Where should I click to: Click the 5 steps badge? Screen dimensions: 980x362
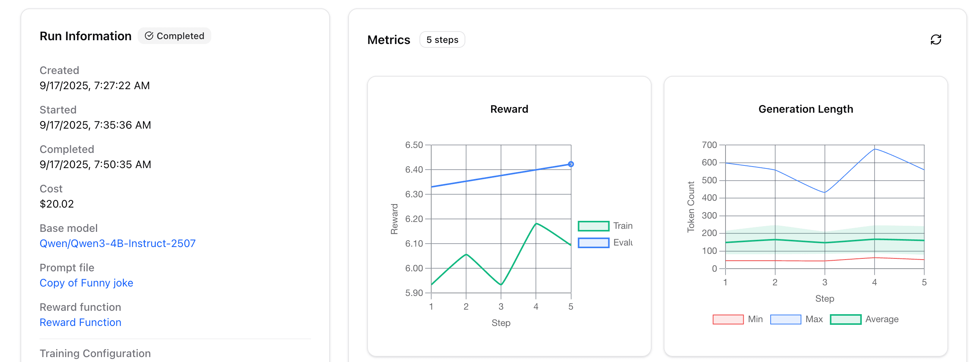pos(442,39)
